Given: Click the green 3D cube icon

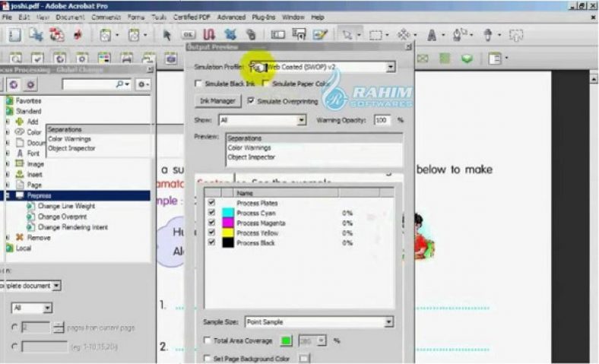Looking at the screenshot, I should (x=467, y=59).
